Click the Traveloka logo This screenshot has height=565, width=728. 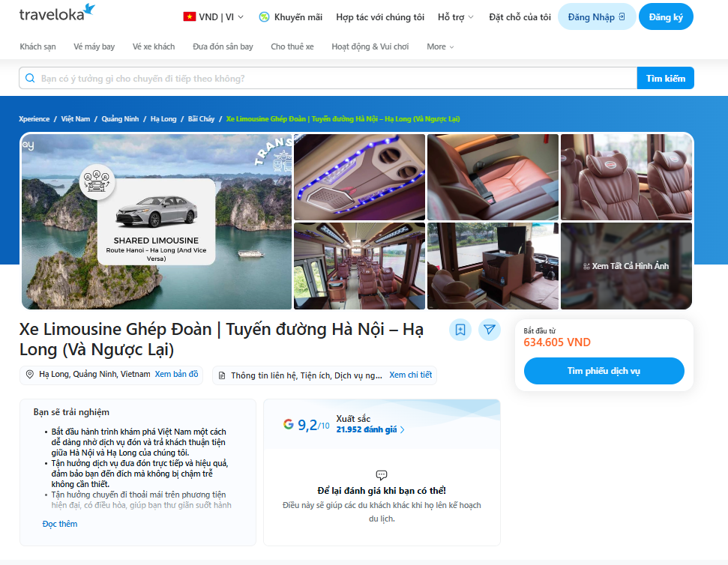coord(57,13)
